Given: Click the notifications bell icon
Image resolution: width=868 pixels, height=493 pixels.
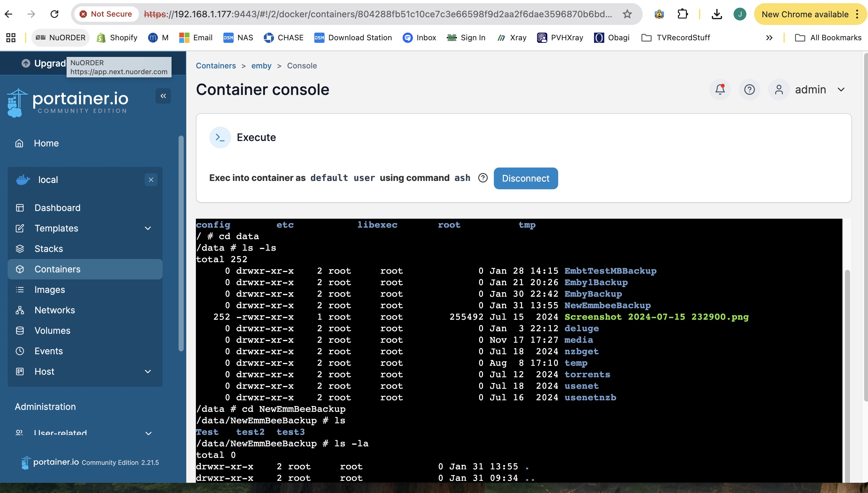Looking at the screenshot, I should point(720,90).
